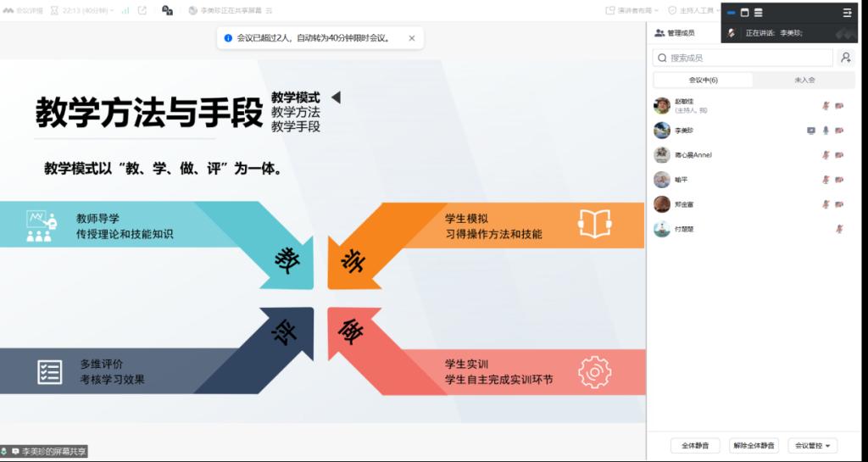Click the single-window view icon in floating panel
This screenshot has width=868, height=462.
[x=744, y=13]
